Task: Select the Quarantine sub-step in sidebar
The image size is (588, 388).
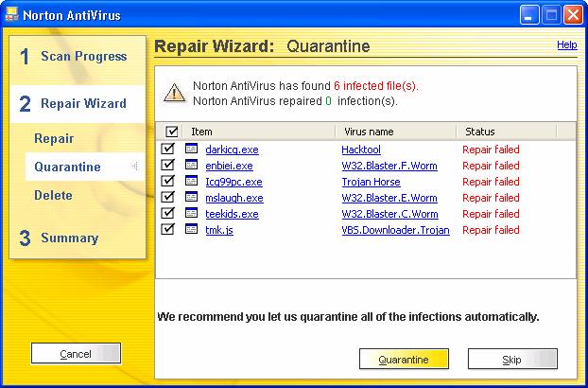Action: pyautogui.click(x=85, y=167)
